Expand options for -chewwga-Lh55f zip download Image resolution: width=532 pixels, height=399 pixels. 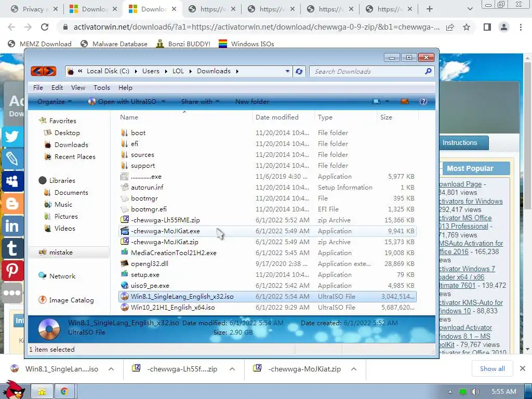click(232, 369)
